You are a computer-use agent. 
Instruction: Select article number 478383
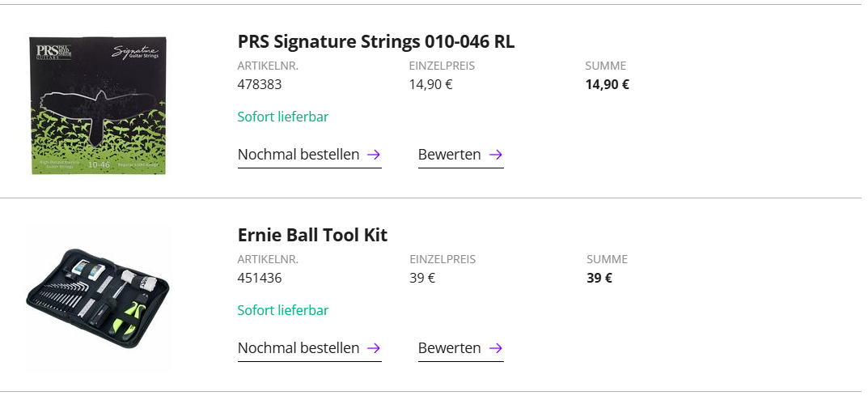coord(260,84)
